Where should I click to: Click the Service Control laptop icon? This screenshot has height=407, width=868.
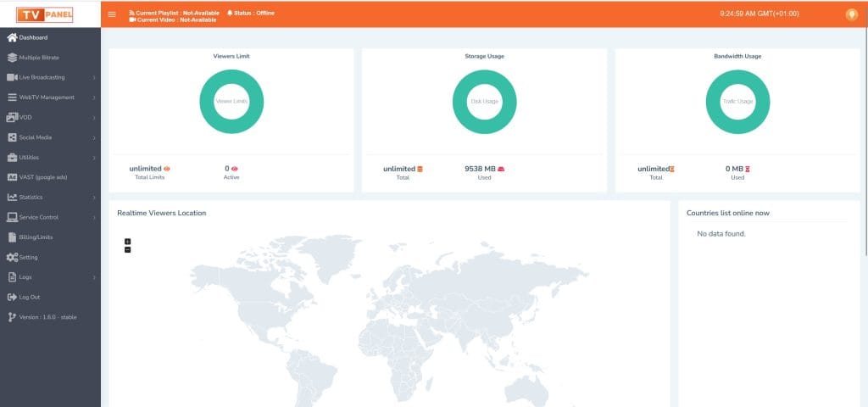point(12,217)
